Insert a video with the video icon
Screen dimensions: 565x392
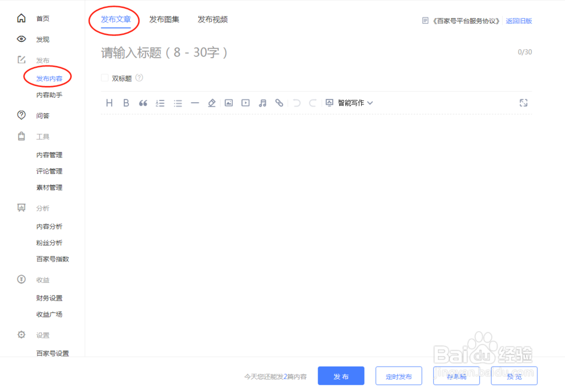point(245,103)
